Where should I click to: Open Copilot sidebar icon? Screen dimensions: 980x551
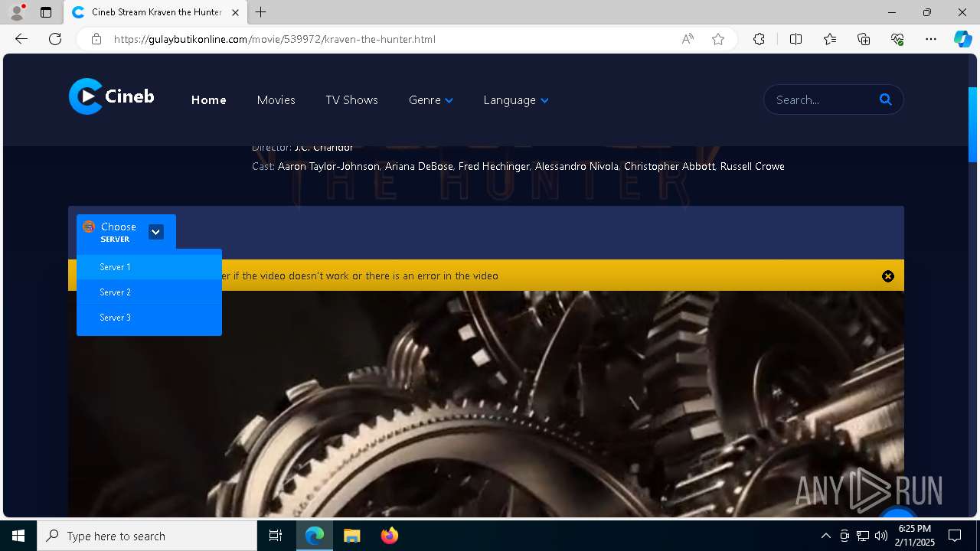click(x=962, y=39)
